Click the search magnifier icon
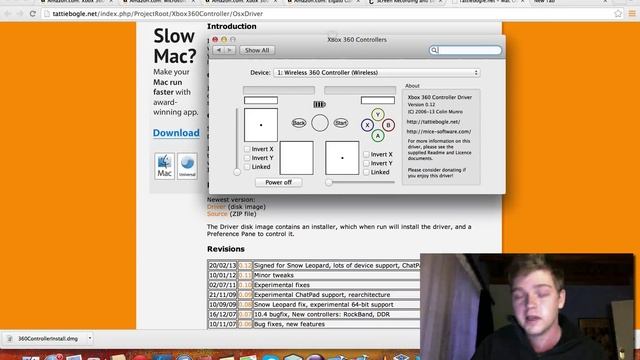Image resolution: width=640 pixels, height=360 pixels. tap(434, 50)
